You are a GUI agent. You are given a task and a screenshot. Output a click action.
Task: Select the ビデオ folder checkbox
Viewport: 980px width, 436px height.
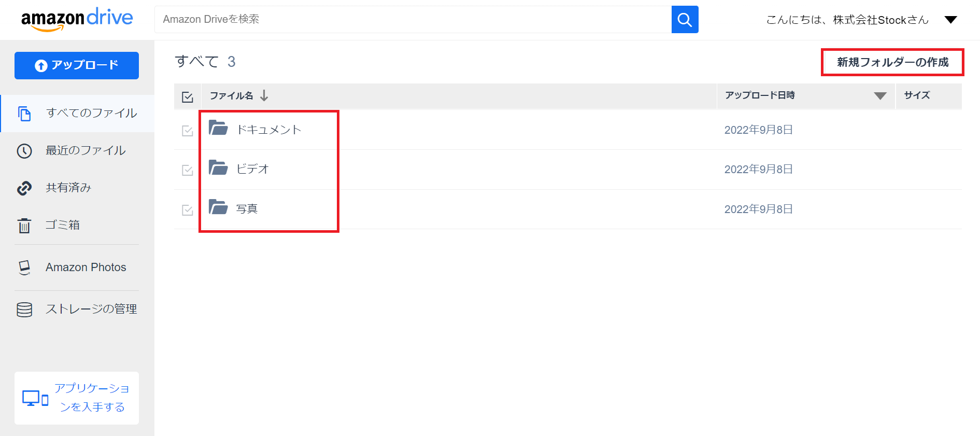[x=187, y=170]
